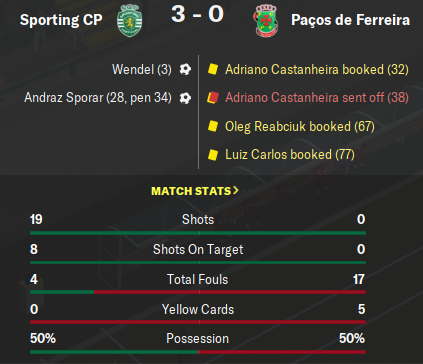Click the Possession comparison bar
This screenshot has height=364, width=423.
tap(198, 352)
